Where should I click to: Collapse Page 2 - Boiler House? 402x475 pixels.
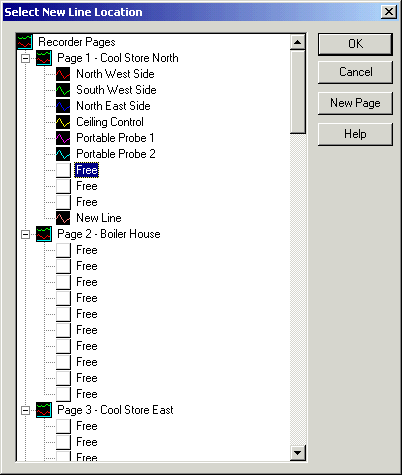click(x=25, y=234)
